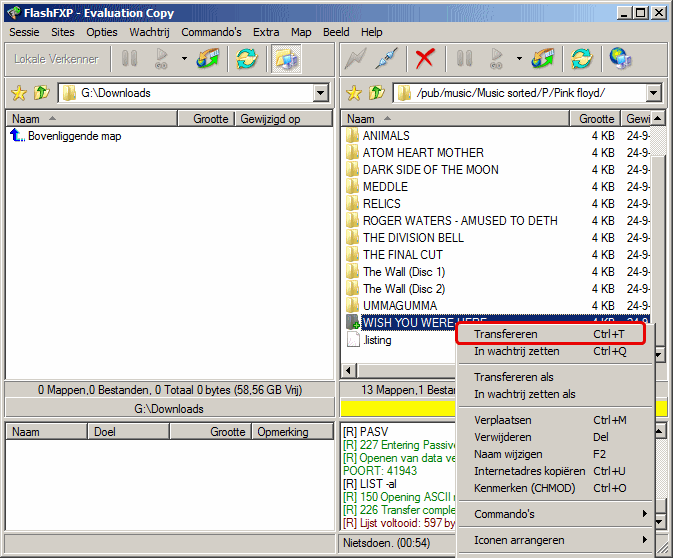The width and height of the screenshot is (673, 558).
Task: Select the DARK SIDE OF THE MOON folder
Action: [430, 170]
